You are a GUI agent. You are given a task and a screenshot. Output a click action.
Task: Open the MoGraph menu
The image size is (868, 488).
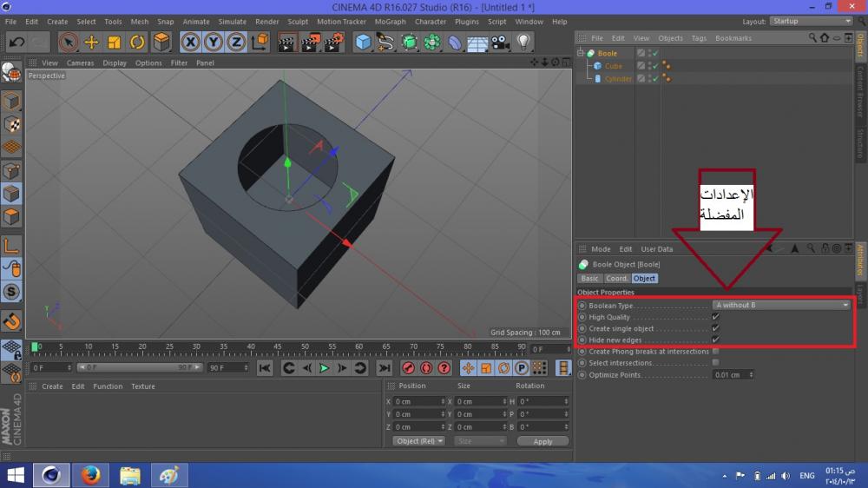390,22
